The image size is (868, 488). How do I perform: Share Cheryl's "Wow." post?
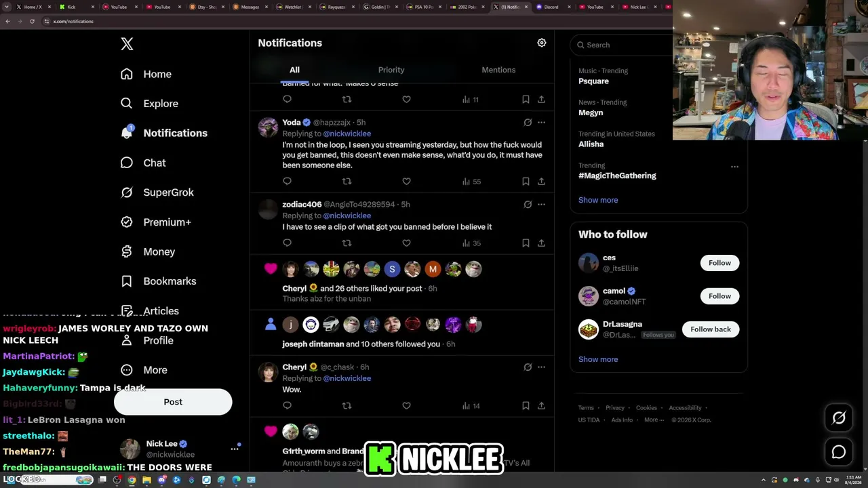point(541,406)
